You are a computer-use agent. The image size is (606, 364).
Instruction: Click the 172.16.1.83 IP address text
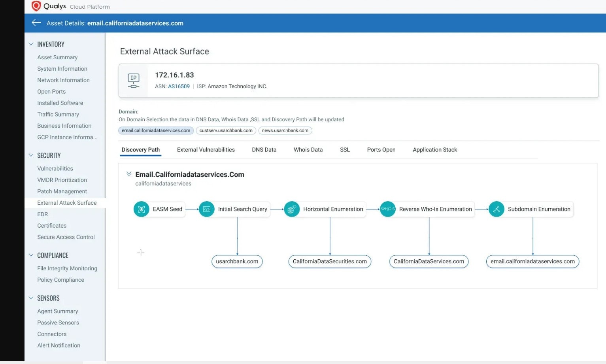click(174, 75)
